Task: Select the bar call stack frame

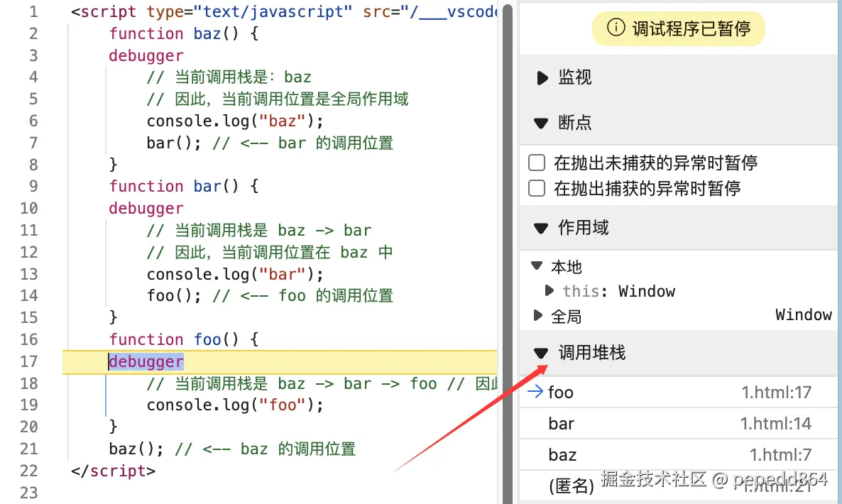Action: pyautogui.click(x=678, y=424)
